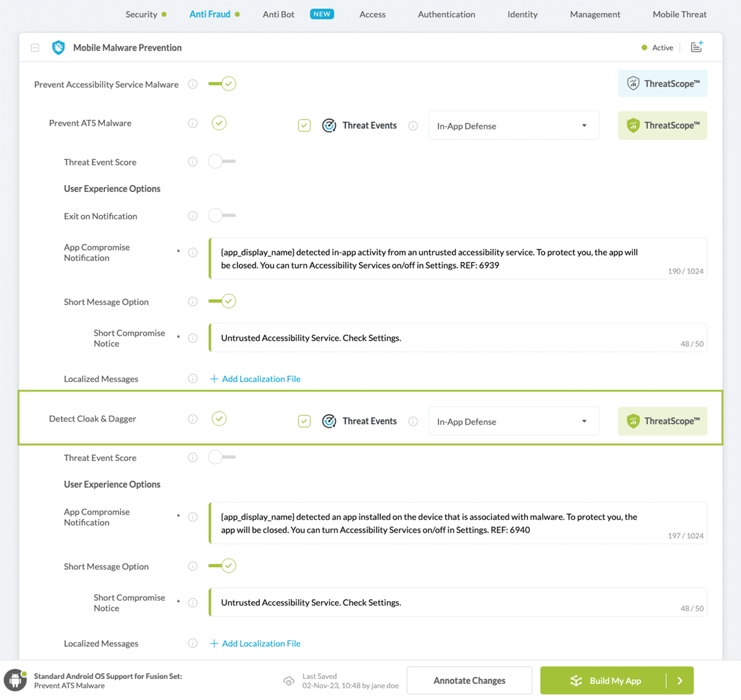The width and height of the screenshot is (741, 700).
Task: Click the first App Compromise Notification text field
Action: click(457, 259)
